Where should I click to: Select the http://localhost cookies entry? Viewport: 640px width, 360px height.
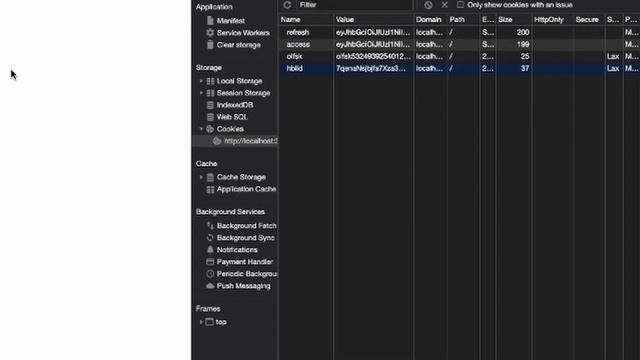click(x=251, y=141)
